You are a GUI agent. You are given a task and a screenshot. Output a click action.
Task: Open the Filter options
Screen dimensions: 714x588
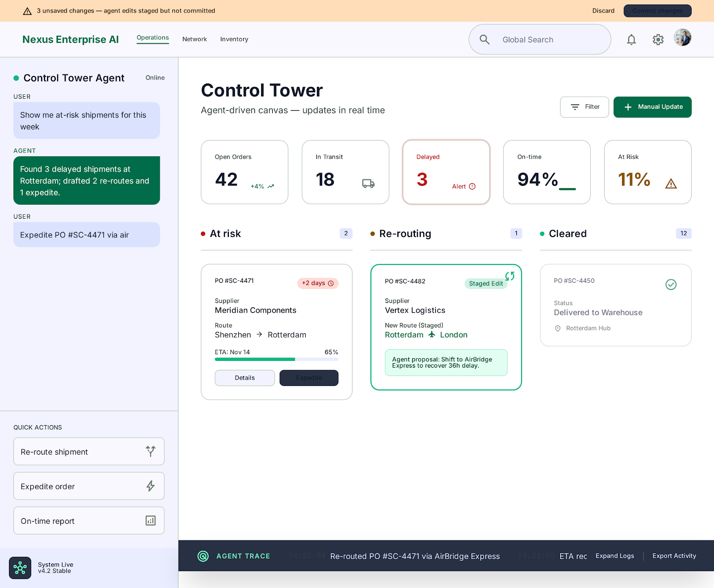pyautogui.click(x=584, y=107)
